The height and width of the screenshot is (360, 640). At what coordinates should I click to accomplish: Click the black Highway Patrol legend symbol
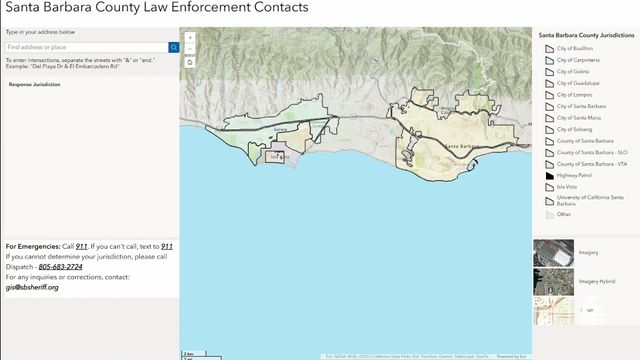pyautogui.click(x=549, y=176)
